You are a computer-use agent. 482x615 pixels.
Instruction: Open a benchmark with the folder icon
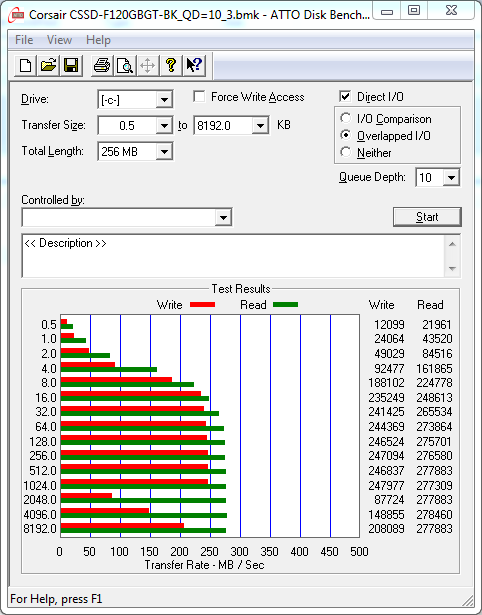pos(48,66)
